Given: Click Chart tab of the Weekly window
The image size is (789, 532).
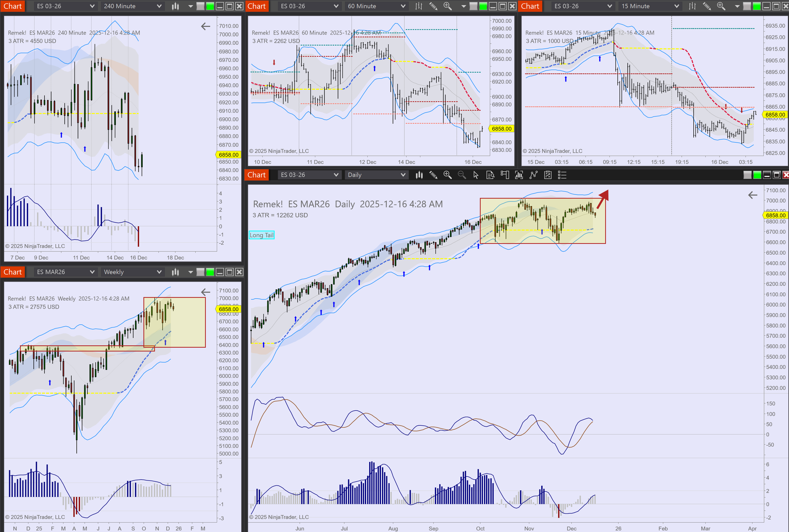Looking at the screenshot, I should 13,272.
